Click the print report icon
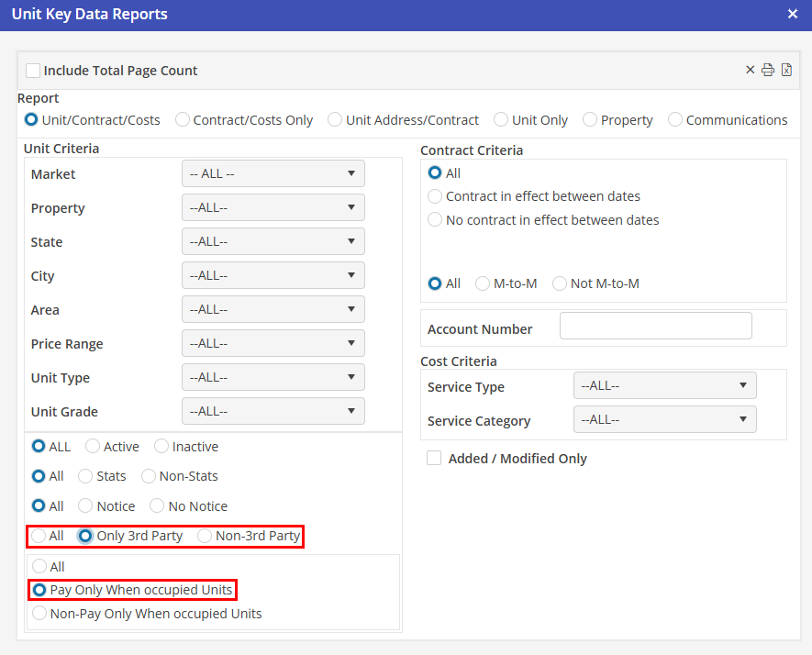 coord(768,71)
